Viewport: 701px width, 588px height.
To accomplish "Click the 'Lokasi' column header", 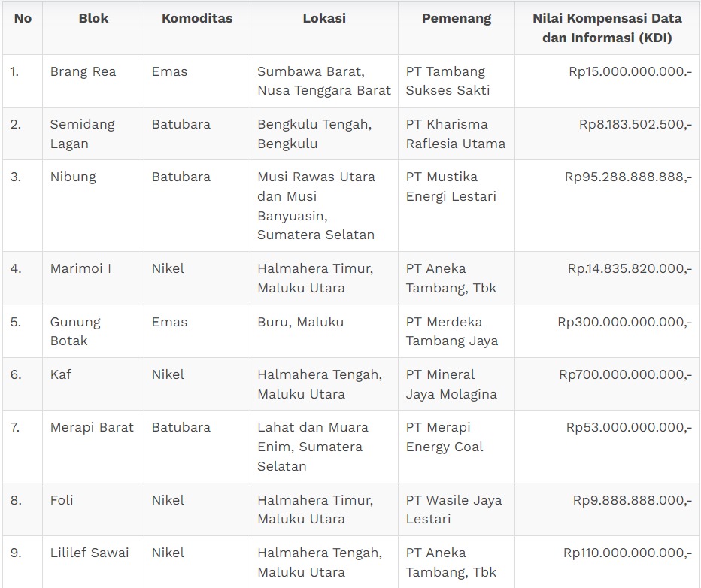I will 324,18.
